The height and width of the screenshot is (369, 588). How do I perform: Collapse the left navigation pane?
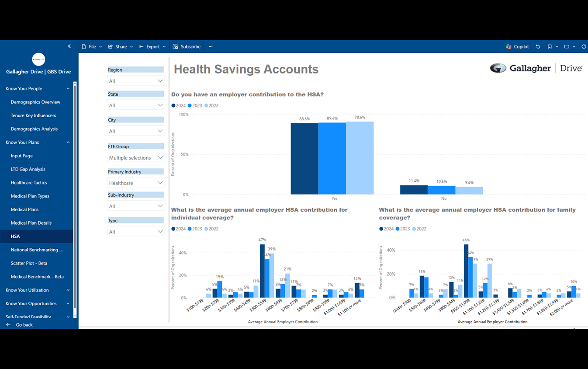tap(69, 46)
